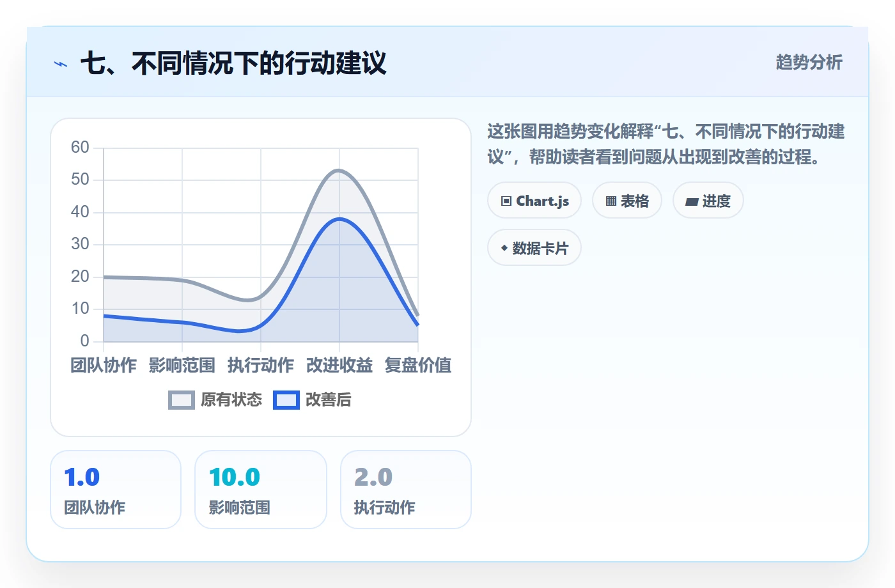Click the 执行动作 x-axis label on the chart
Screen dimensions: 895x588
(x=261, y=366)
